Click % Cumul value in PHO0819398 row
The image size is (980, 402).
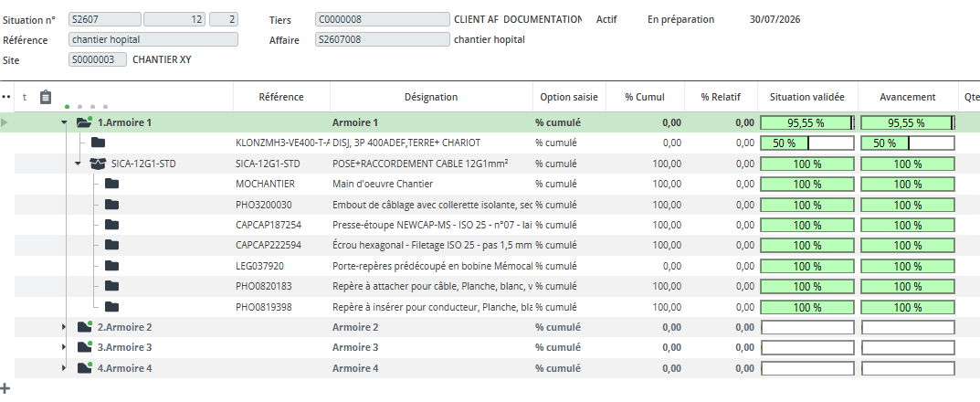(x=667, y=307)
